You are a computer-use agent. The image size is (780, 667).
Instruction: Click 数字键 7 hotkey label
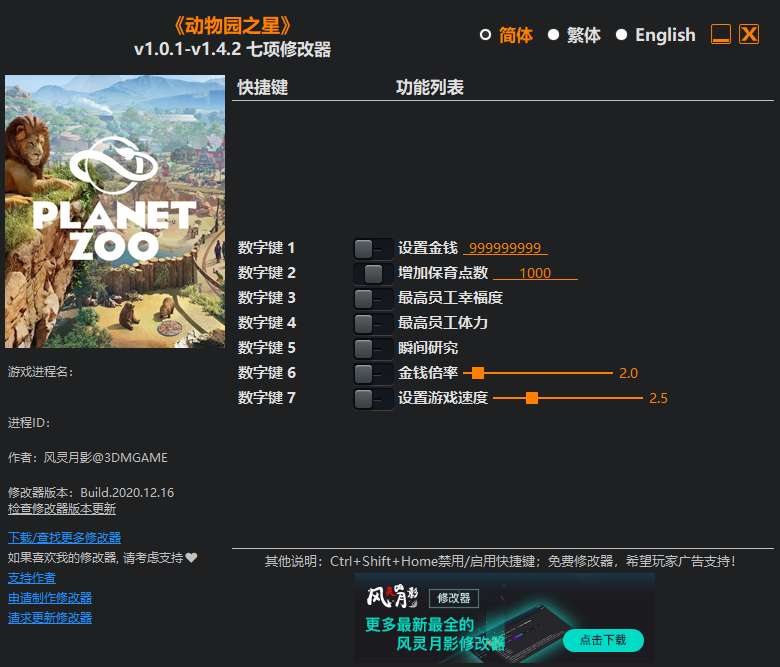point(267,397)
